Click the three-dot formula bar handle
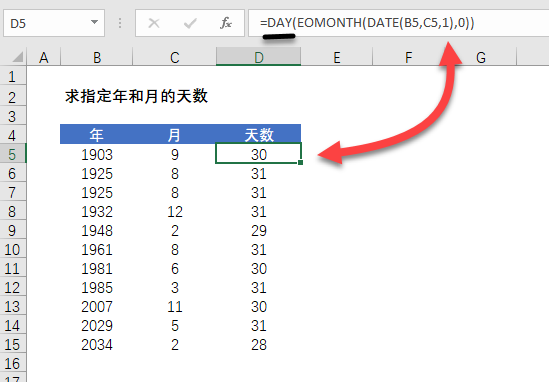This screenshot has width=549, height=382. point(120,23)
